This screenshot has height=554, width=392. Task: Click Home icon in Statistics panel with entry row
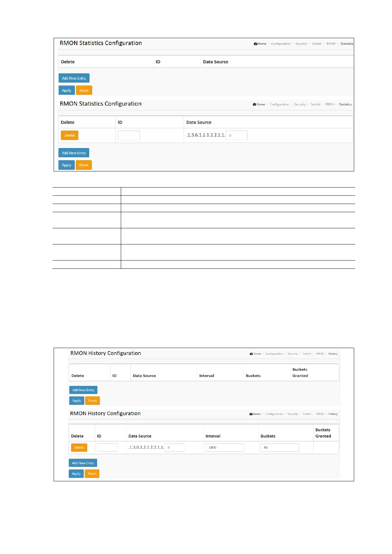coord(254,105)
